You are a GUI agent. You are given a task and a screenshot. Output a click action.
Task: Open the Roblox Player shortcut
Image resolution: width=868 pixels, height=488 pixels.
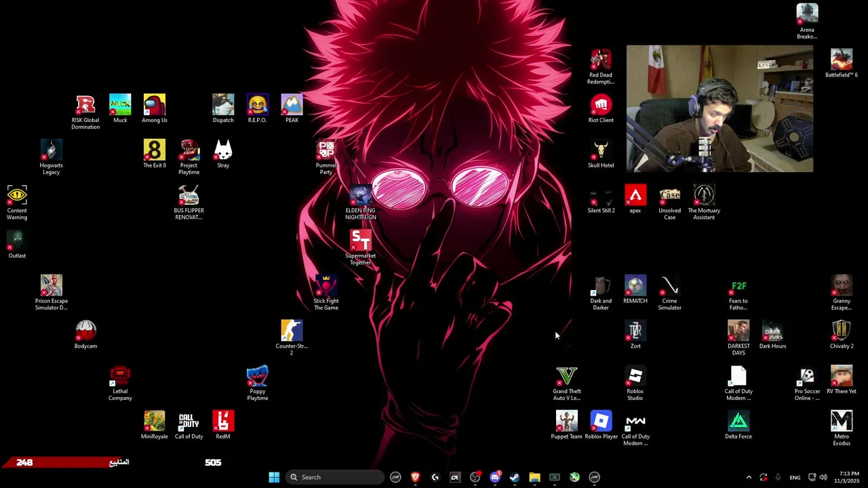point(601,426)
